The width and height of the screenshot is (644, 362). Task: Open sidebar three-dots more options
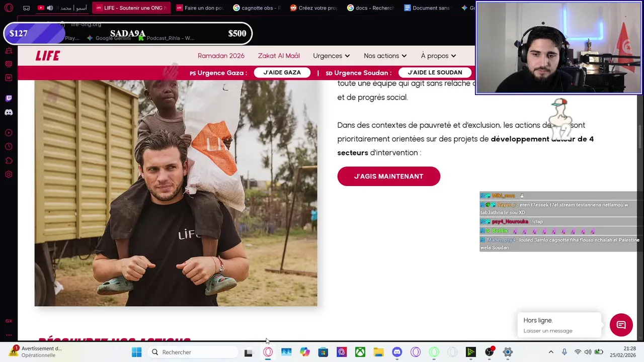9,335
